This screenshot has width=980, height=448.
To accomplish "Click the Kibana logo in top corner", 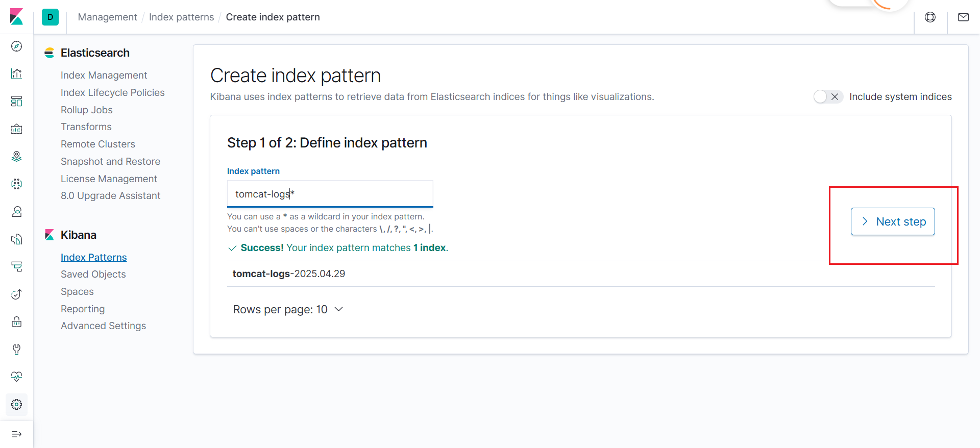I will coord(16,17).
